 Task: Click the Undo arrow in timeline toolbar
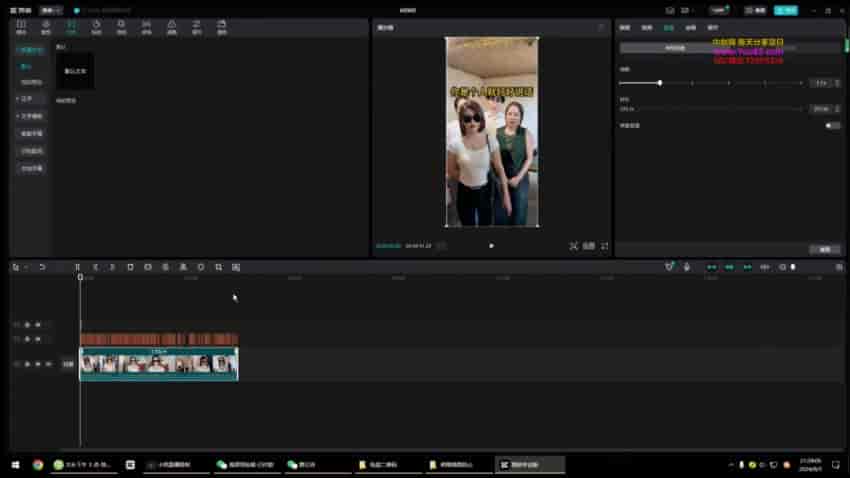(42, 267)
